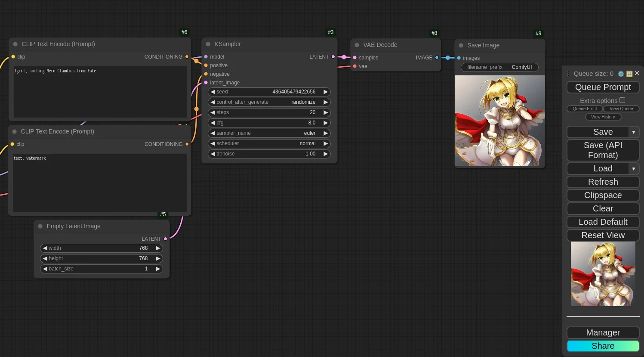Click the image feed picture icon
The width and height of the screenshot is (644, 357).
(x=629, y=74)
